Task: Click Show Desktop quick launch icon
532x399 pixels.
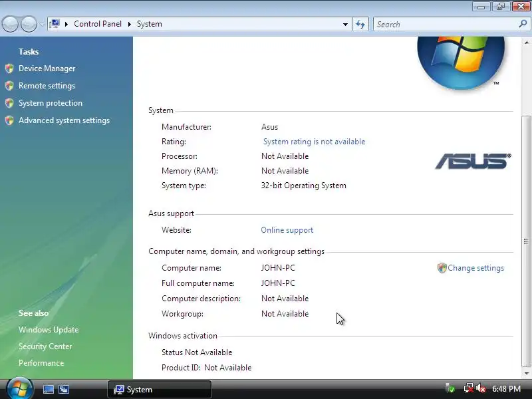Action: click(x=48, y=390)
